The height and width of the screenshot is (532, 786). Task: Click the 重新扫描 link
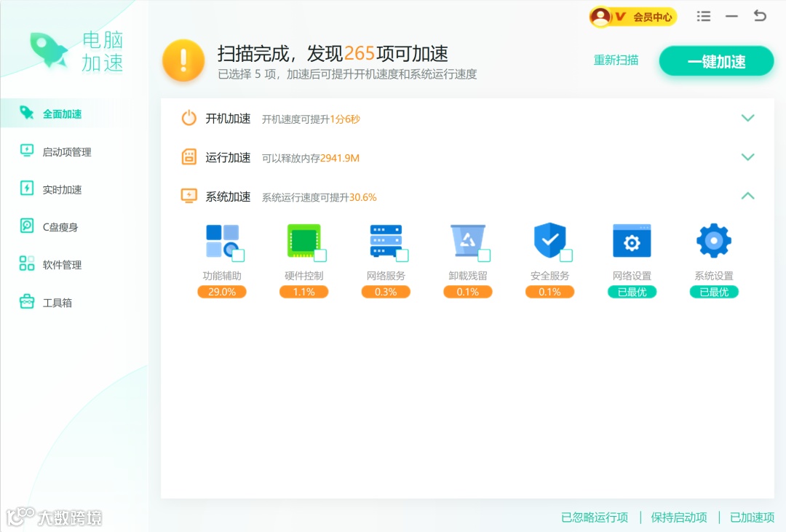(x=616, y=60)
